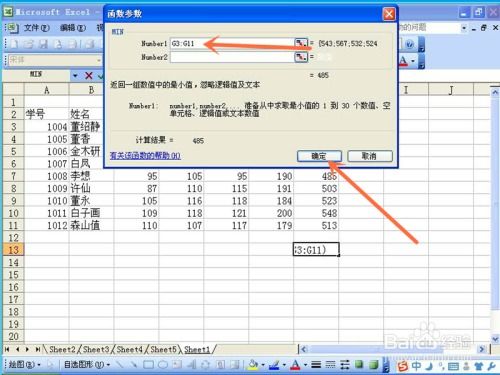The image size is (500, 375).
Task: Click the 学号 header cell
Action: (x=47, y=114)
